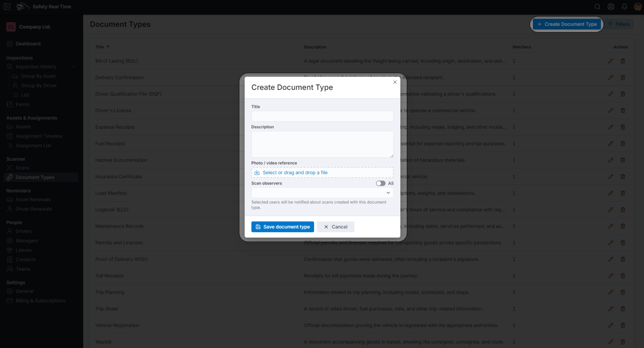Toggle the All switch for Scan observers
The image size is (644, 348).
click(x=381, y=183)
